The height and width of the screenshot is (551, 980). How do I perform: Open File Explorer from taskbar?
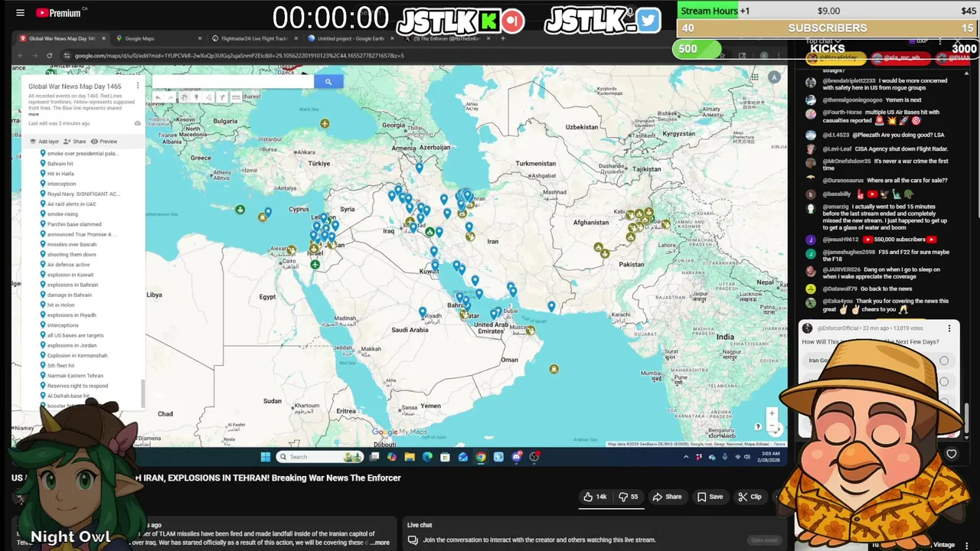[410, 457]
